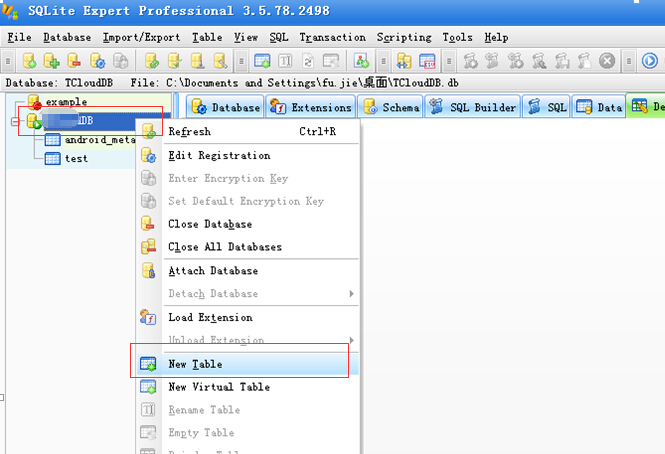Click the first grayed SQL scroll toolbar icon
The image size is (665, 454).
(x=470, y=61)
